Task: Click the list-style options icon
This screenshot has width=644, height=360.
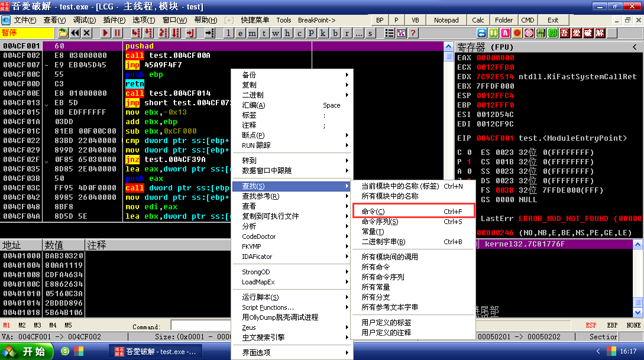Action: tap(389, 33)
